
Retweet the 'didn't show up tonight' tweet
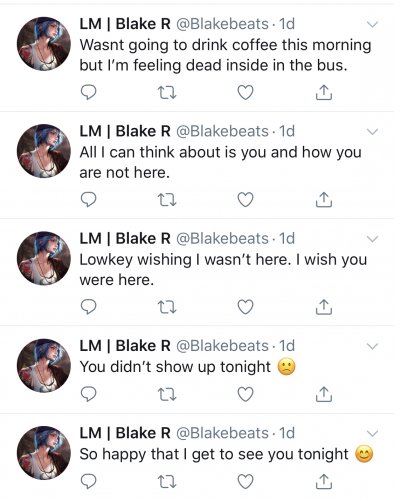[x=167, y=395]
